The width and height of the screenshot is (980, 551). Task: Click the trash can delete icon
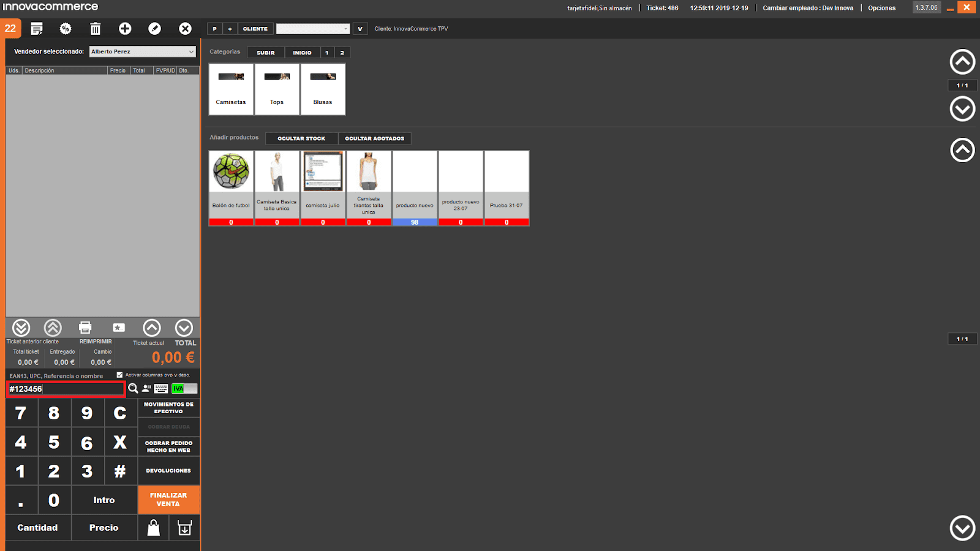tap(96, 29)
